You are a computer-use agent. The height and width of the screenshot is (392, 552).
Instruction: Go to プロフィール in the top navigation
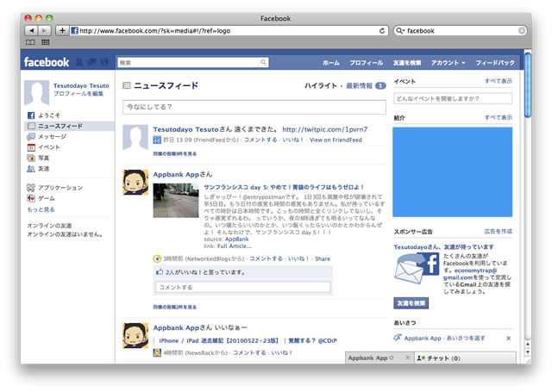click(x=366, y=63)
